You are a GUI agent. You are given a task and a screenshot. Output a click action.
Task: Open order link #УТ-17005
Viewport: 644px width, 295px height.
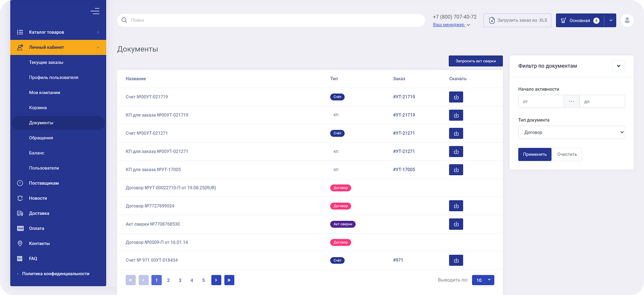404,169
